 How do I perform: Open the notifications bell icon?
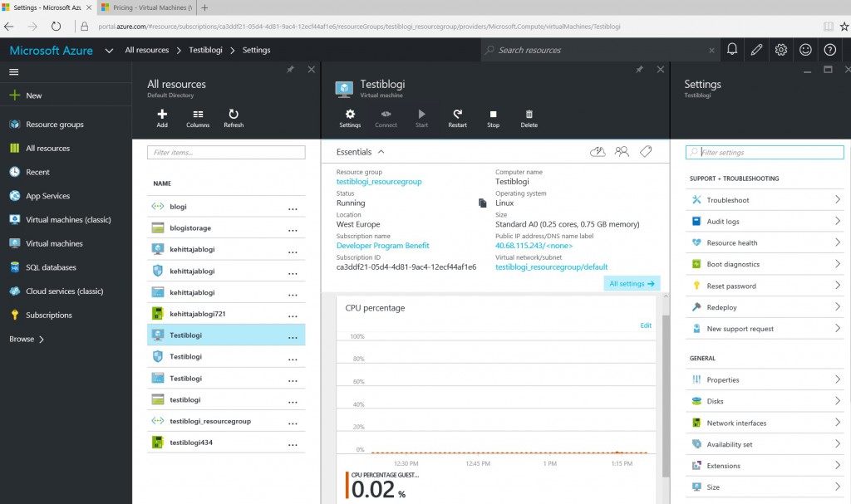pos(731,49)
